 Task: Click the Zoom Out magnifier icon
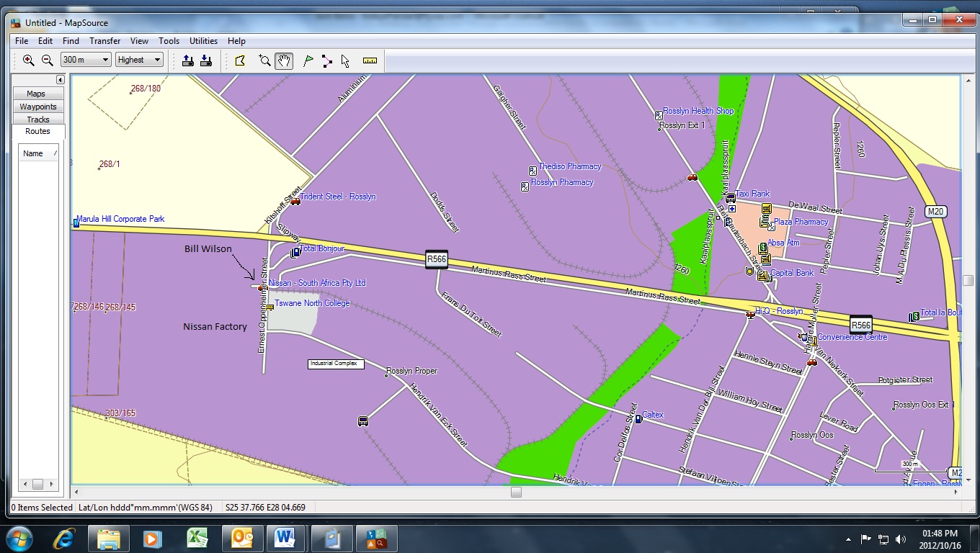click(x=47, y=60)
